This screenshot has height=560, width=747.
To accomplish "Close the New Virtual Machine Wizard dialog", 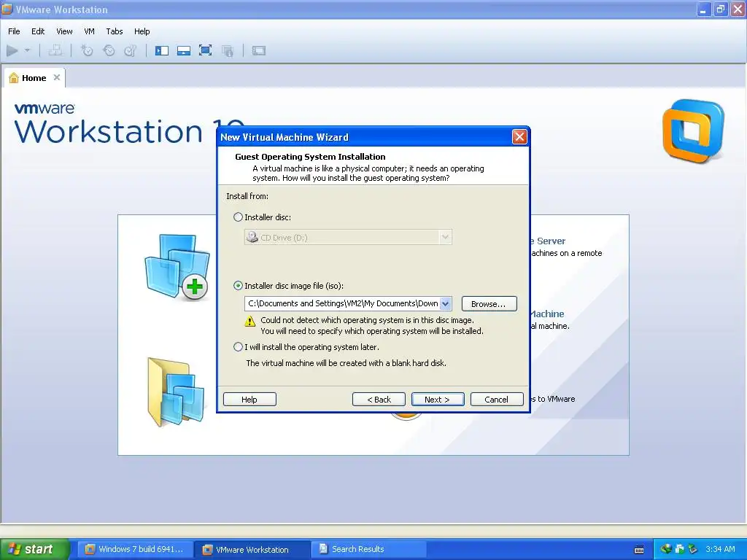I will 519,137.
